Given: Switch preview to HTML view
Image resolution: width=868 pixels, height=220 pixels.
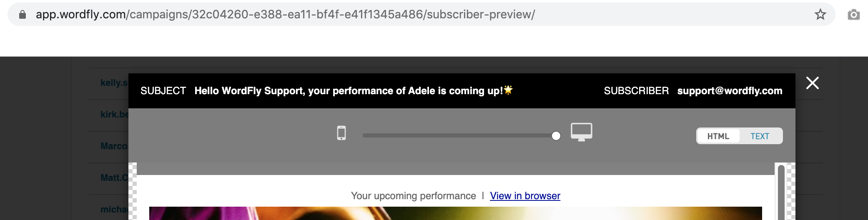Looking at the screenshot, I should pyautogui.click(x=718, y=136).
